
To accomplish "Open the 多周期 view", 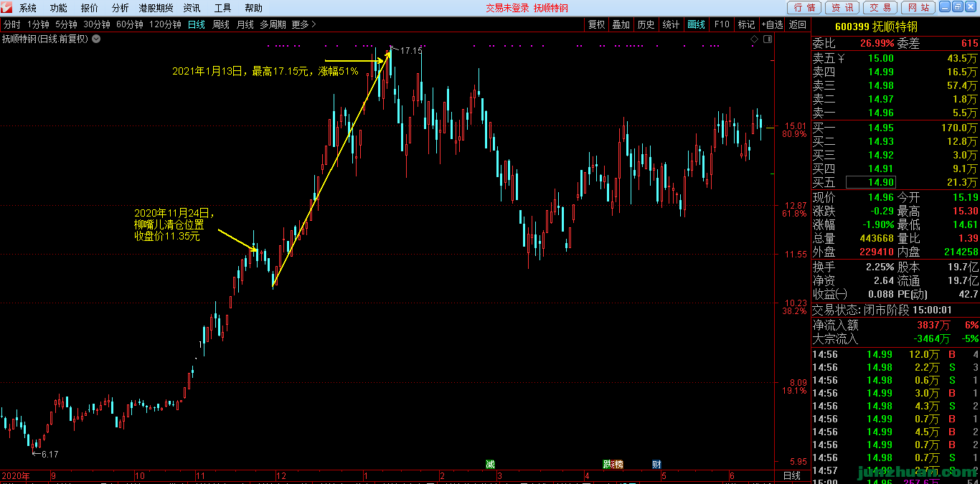I will click(x=273, y=24).
